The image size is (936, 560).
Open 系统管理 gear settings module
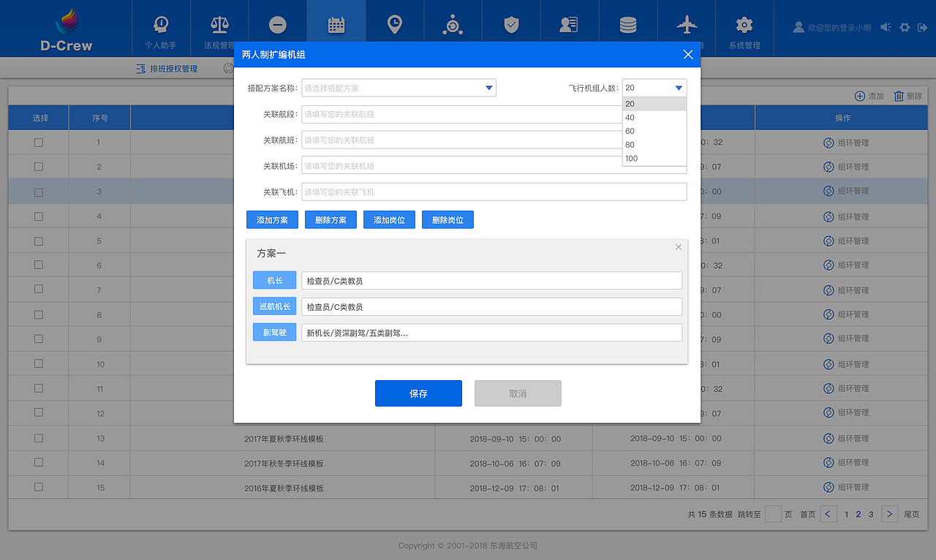744,29
